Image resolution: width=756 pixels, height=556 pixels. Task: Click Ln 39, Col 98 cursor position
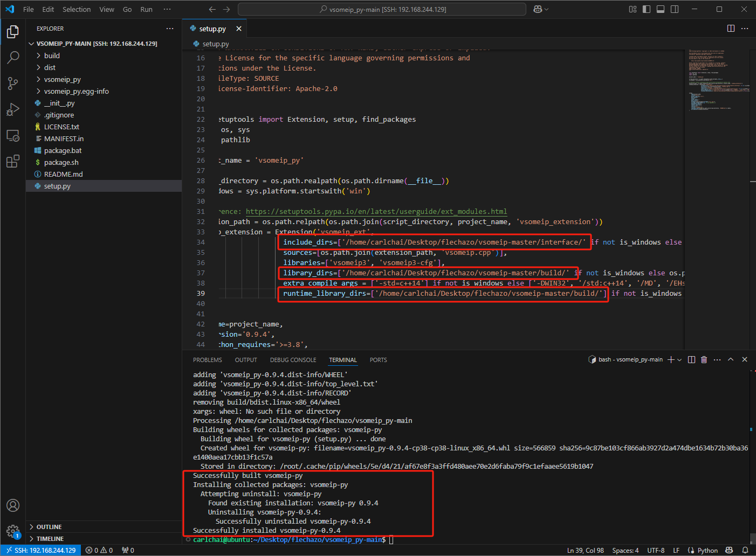tap(586, 550)
